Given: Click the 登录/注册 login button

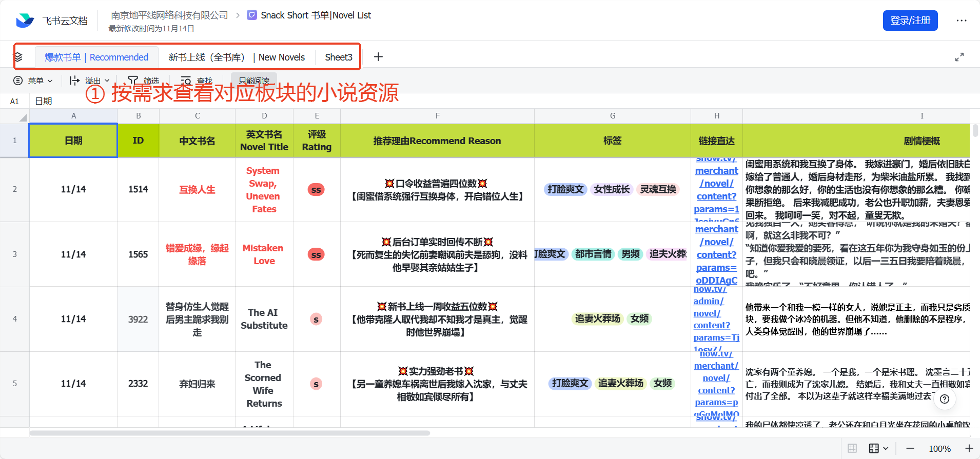Looking at the screenshot, I should (x=910, y=21).
